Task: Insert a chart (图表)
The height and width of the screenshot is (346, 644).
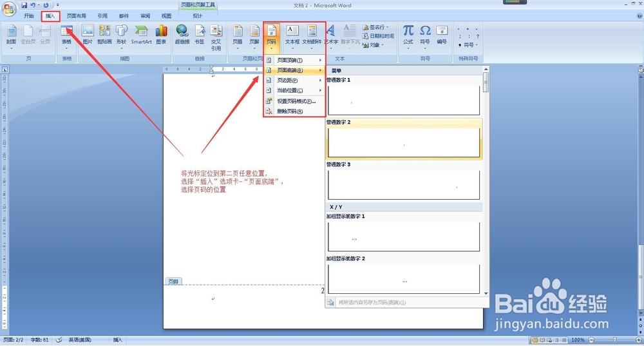Action: [x=161, y=35]
